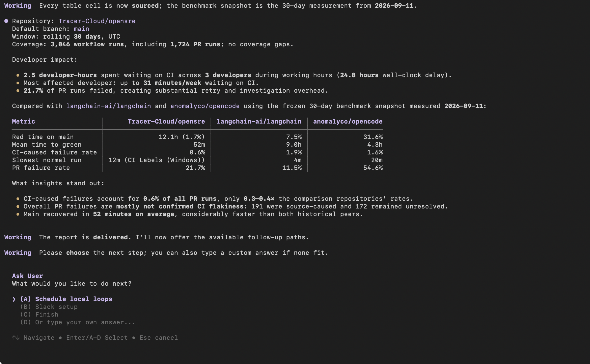Click the anomalyco/opencode table column header
The height and width of the screenshot is (364, 590).
pyautogui.click(x=348, y=122)
